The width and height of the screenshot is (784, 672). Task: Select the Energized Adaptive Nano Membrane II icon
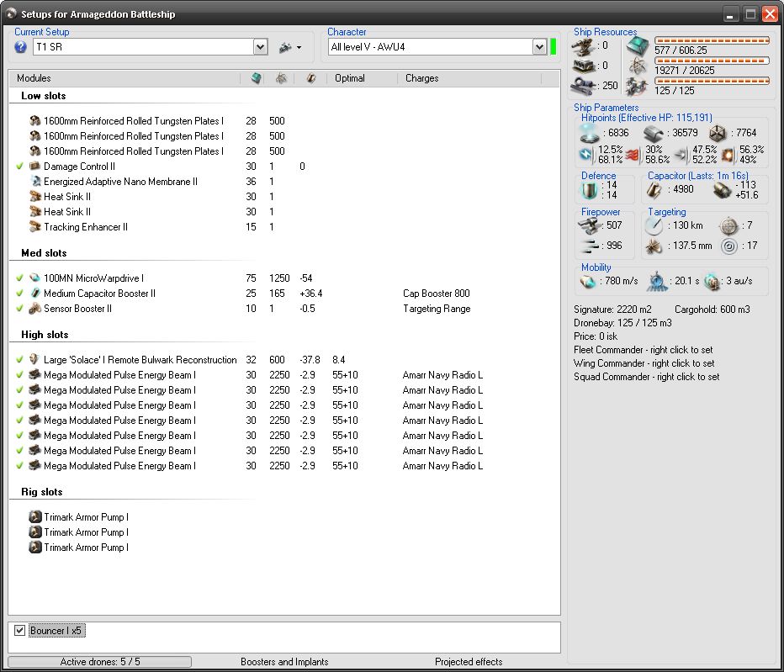click(x=35, y=181)
